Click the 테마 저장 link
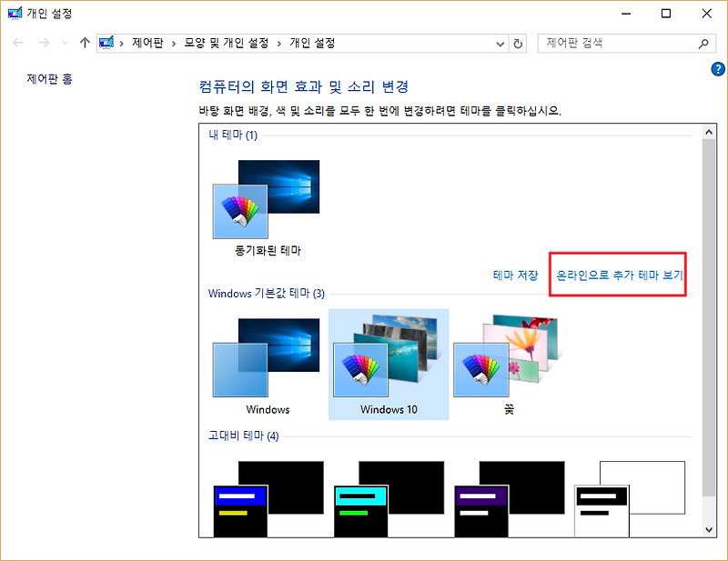This screenshot has height=561, width=728. pos(515,275)
